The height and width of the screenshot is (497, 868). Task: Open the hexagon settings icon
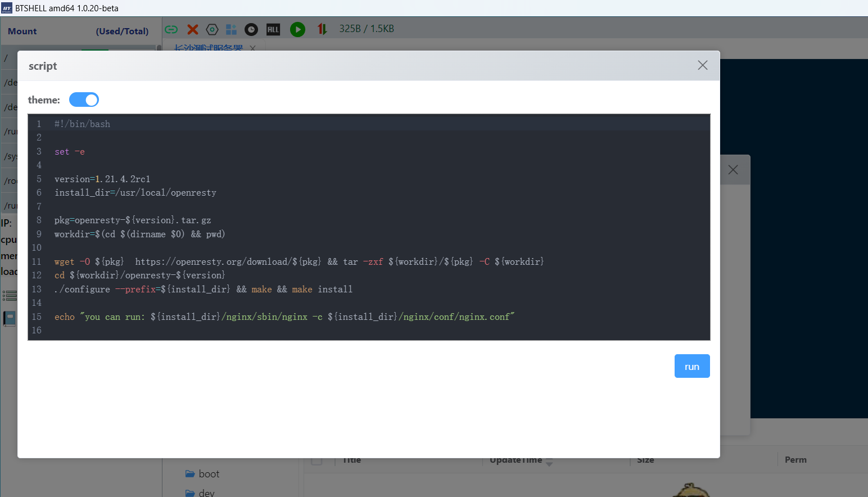[212, 29]
